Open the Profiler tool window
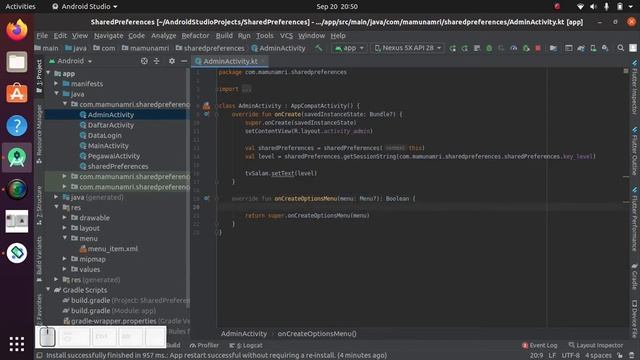Image resolution: width=640 pixels, height=360 pixels. point(204,345)
